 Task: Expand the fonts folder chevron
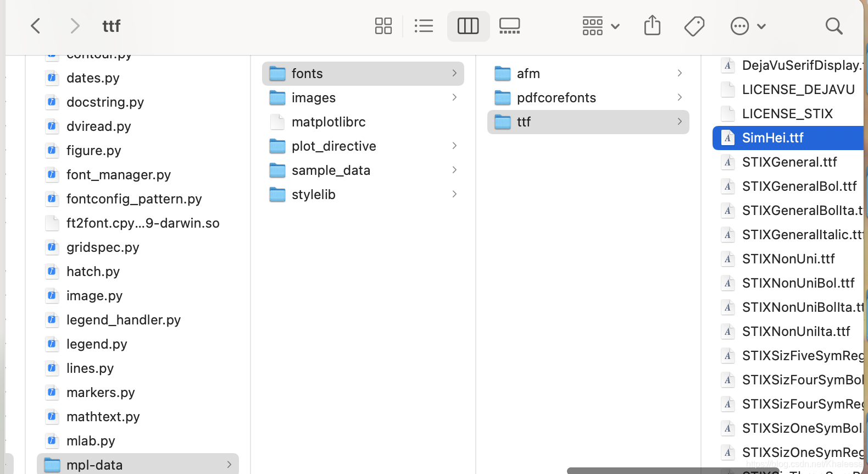coord(454,73)
